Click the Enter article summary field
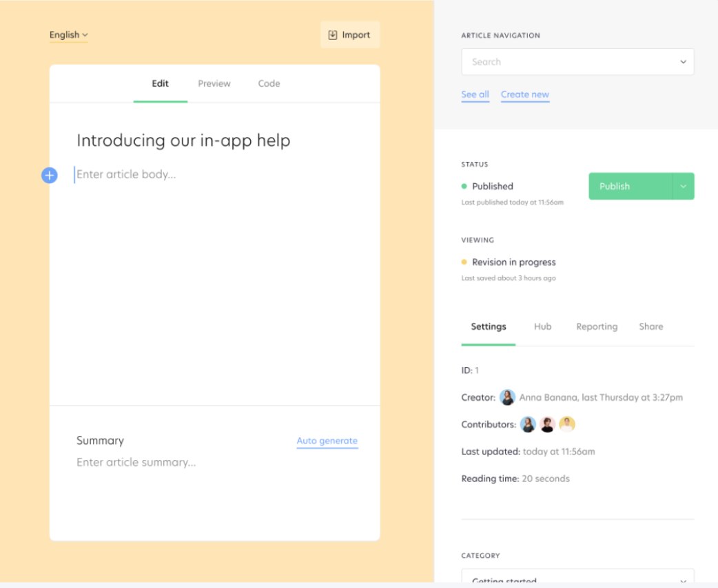Viewport: 718px width, 588px height. click(136, 462)
